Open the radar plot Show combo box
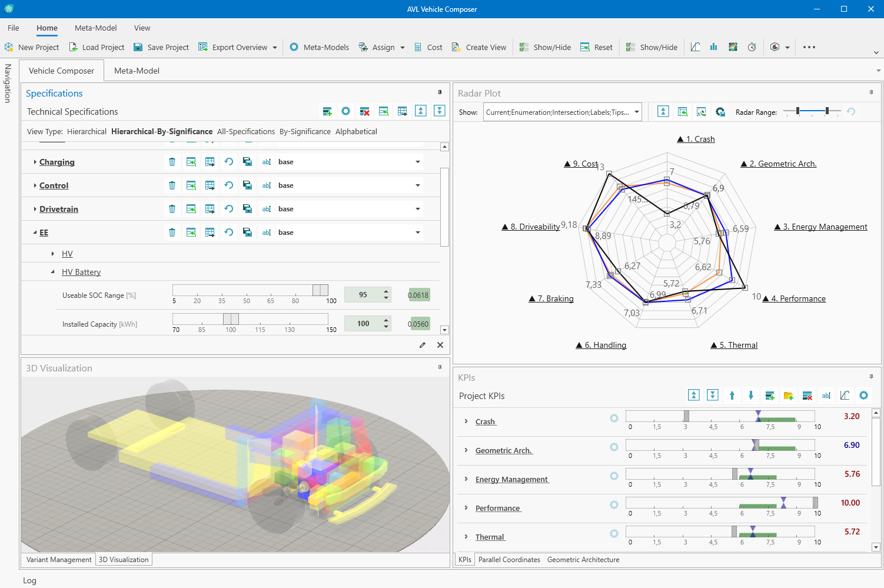Viewport: 884px width, 588px height. 562,112
